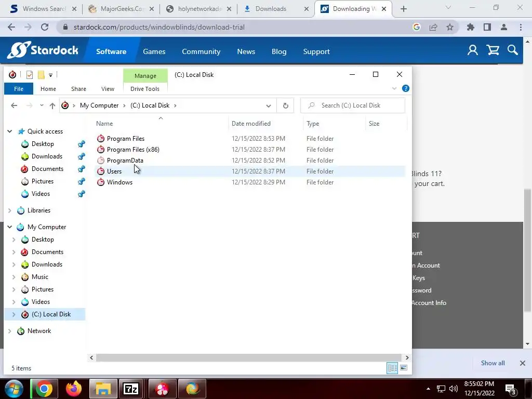532x399 pixels.
Task: Expand the Explorer ribbon chevron
Action: (x=394, y=88)
